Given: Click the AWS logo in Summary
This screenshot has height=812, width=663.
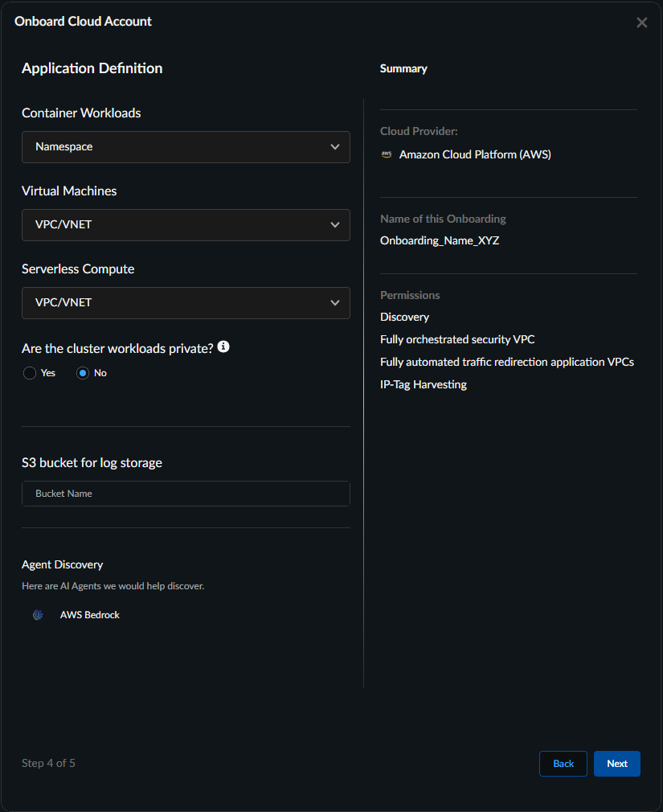Looking at the screenshot, I should tap(387, 154).
